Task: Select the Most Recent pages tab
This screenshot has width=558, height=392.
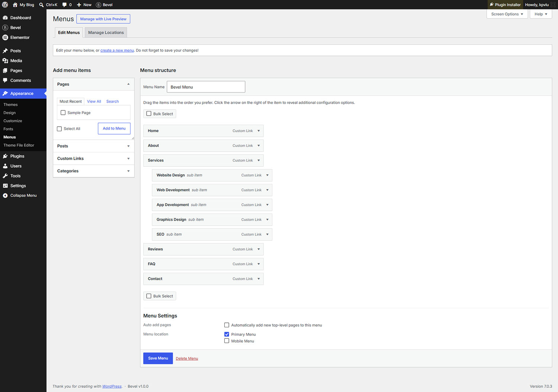Action: pos(71,101)
